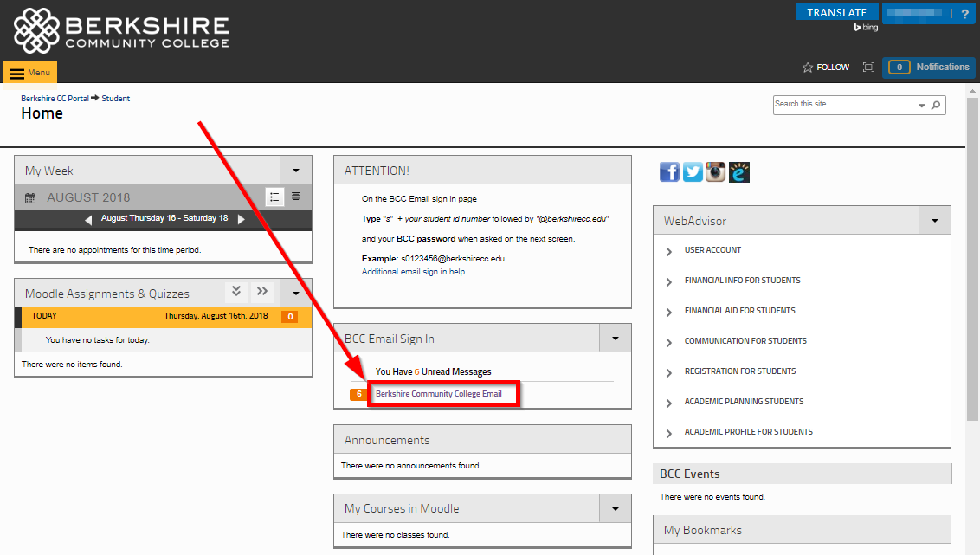Select ACADEMIC PLANNING STUDENTS item
980x555 pixels.
[744, 402]
